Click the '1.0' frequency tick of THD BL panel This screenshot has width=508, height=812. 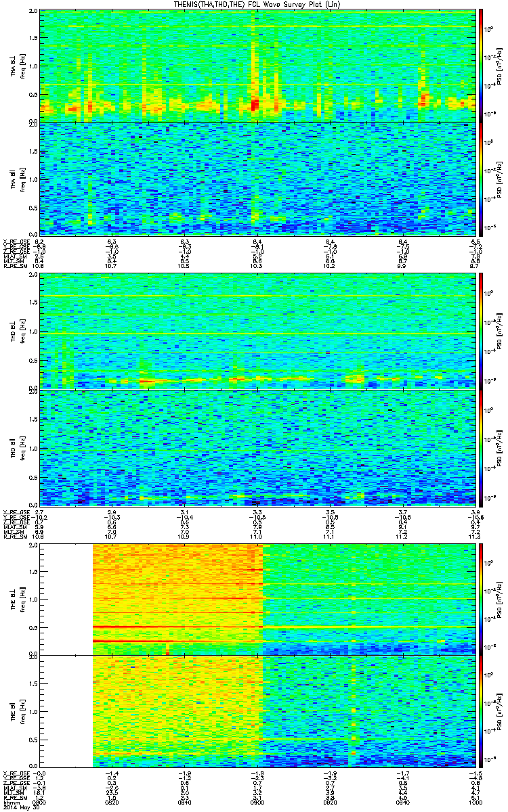point(33,332)
